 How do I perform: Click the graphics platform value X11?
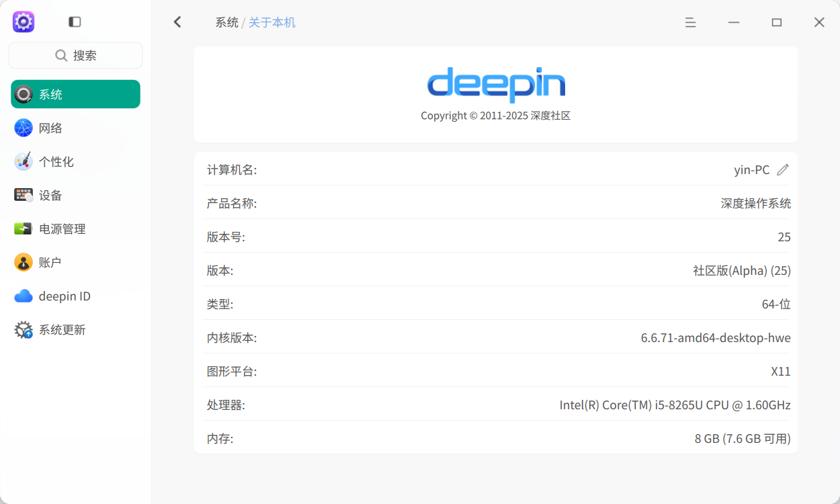click(x=781, y=372)
